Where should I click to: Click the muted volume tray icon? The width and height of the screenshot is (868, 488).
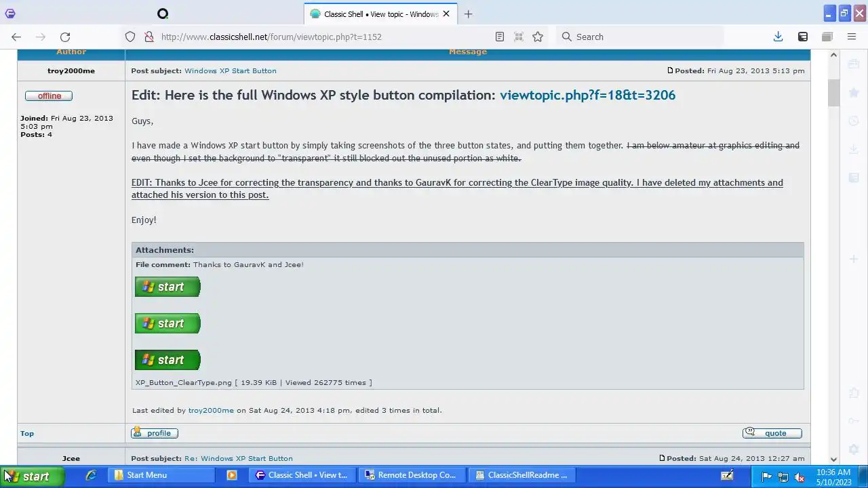(x=800, y=476)
